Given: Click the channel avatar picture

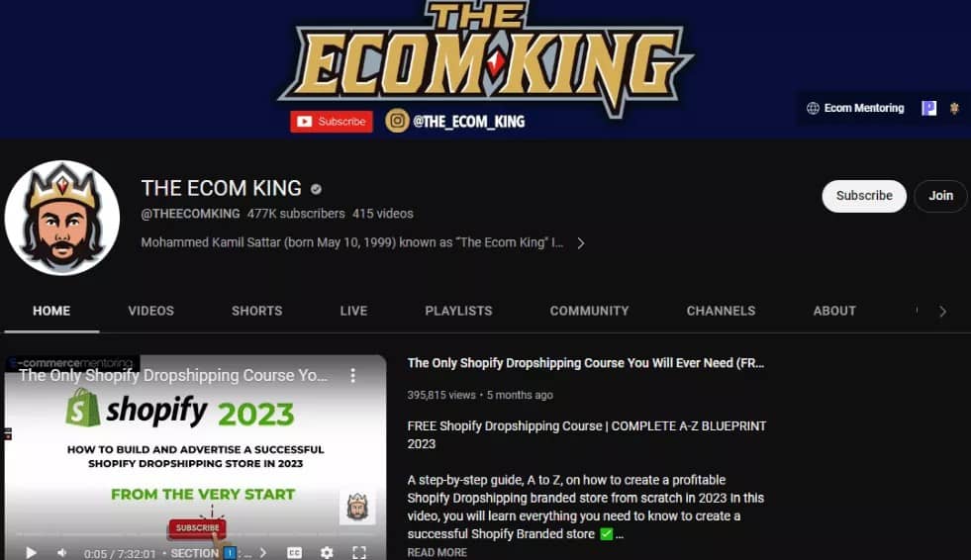Looking at the screenshot, I should [62, 218].
